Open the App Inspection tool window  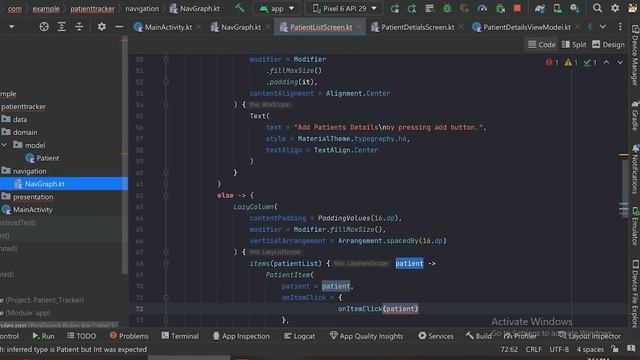pyautogui.click(x=241, y=336)
